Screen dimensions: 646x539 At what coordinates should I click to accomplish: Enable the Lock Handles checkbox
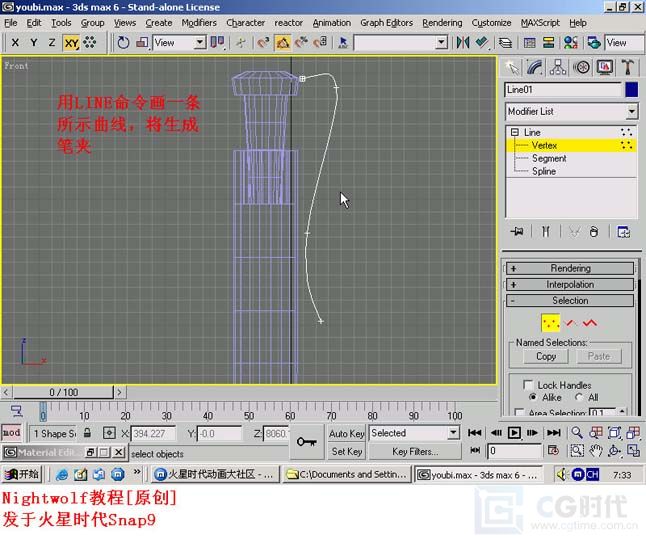(528, 385)
